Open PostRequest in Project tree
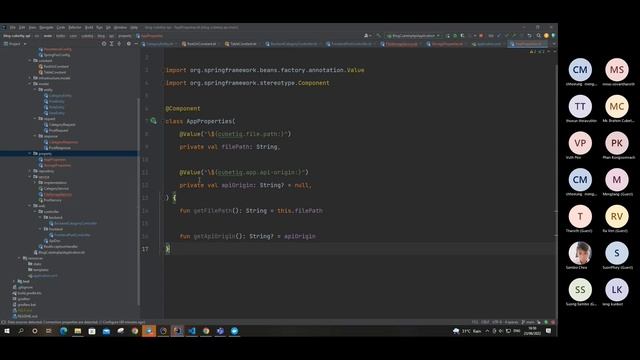Screen dimensions: 640x360 coord(58,130)
